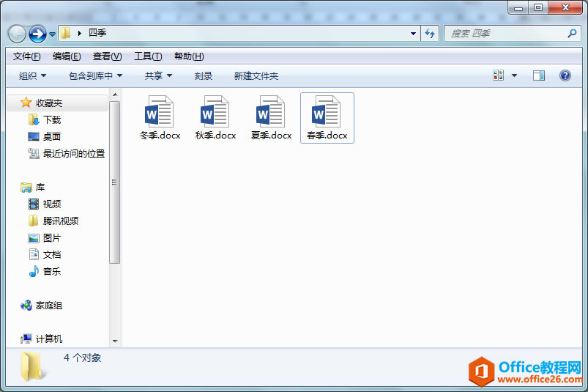This screenshot has height=392, width=588.
Task: Open the address bar history dropdown
Action: pyautogui.click(x=413, y=34)
